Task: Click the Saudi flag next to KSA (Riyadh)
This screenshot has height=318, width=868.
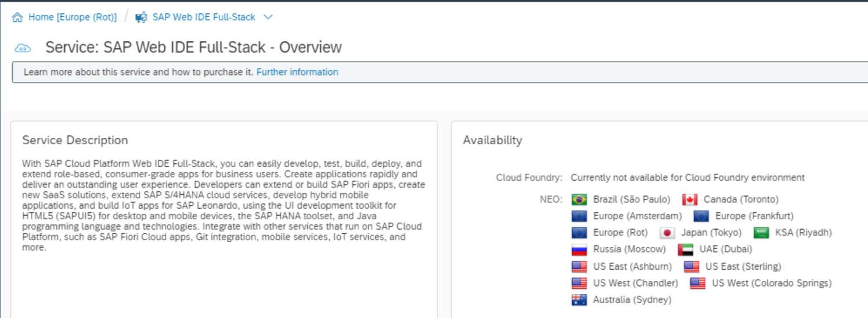Action: pos(761,233)
